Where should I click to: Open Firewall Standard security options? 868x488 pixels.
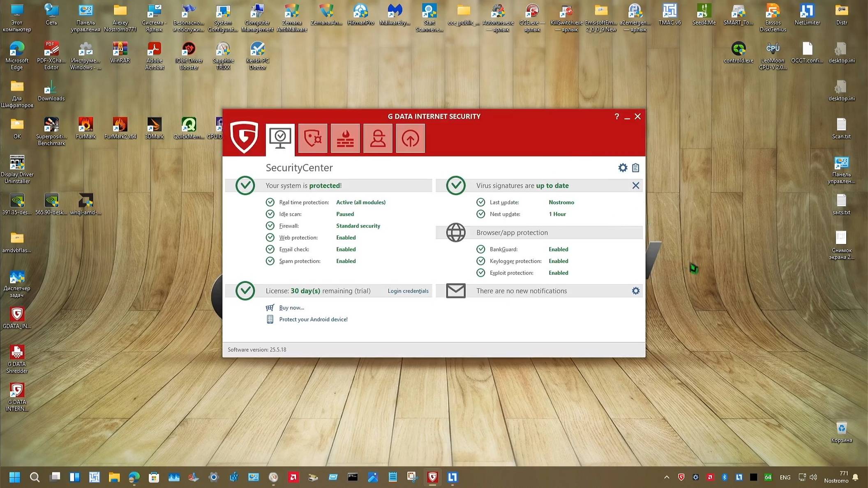[358, 226]
